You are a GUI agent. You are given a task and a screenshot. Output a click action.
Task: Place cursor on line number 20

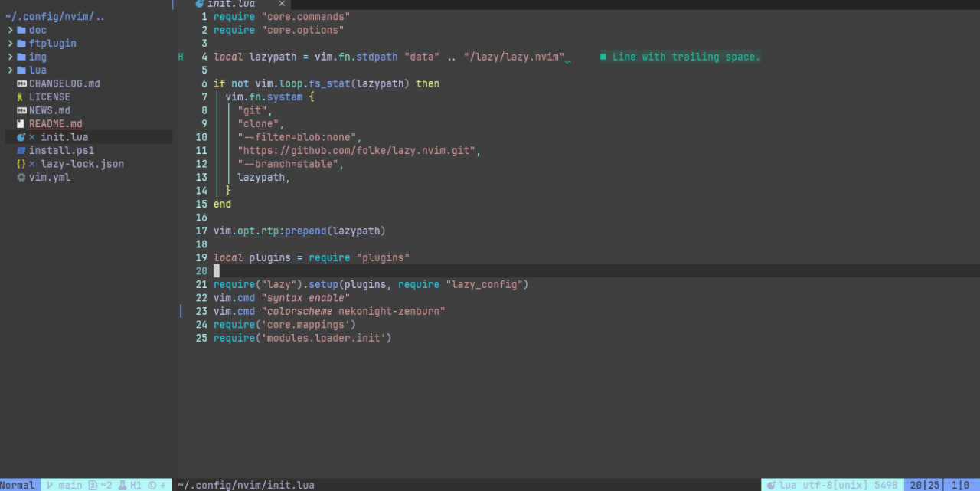[201, 271]
